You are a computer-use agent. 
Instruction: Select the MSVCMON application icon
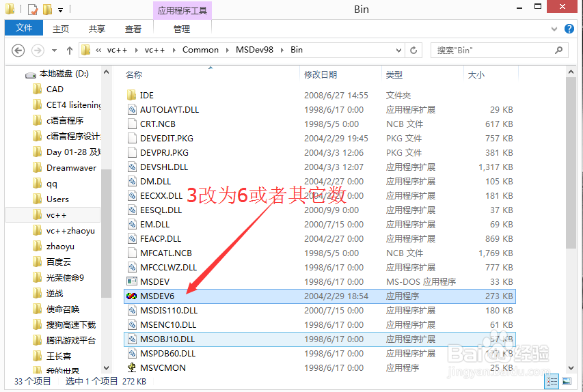(x=132, y=367)
